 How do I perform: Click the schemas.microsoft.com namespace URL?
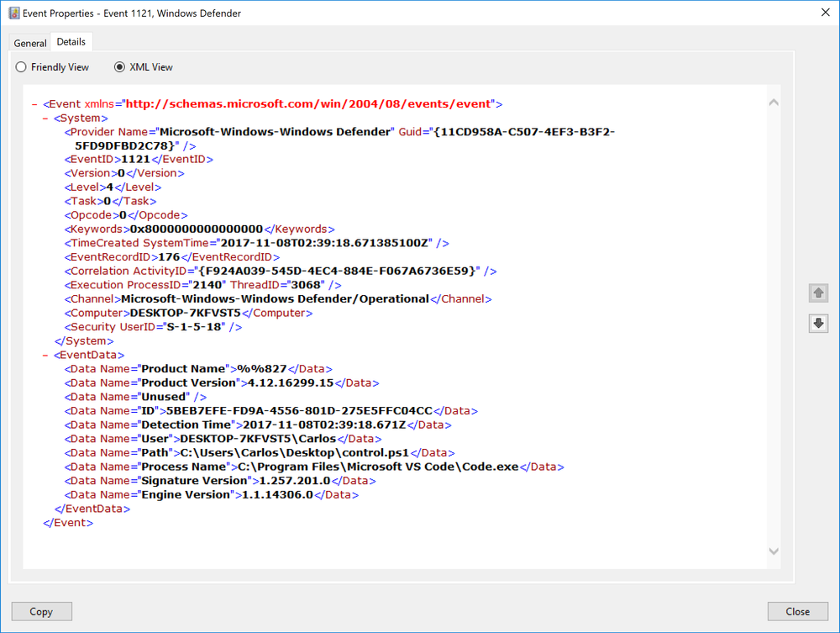coord(308,104)
